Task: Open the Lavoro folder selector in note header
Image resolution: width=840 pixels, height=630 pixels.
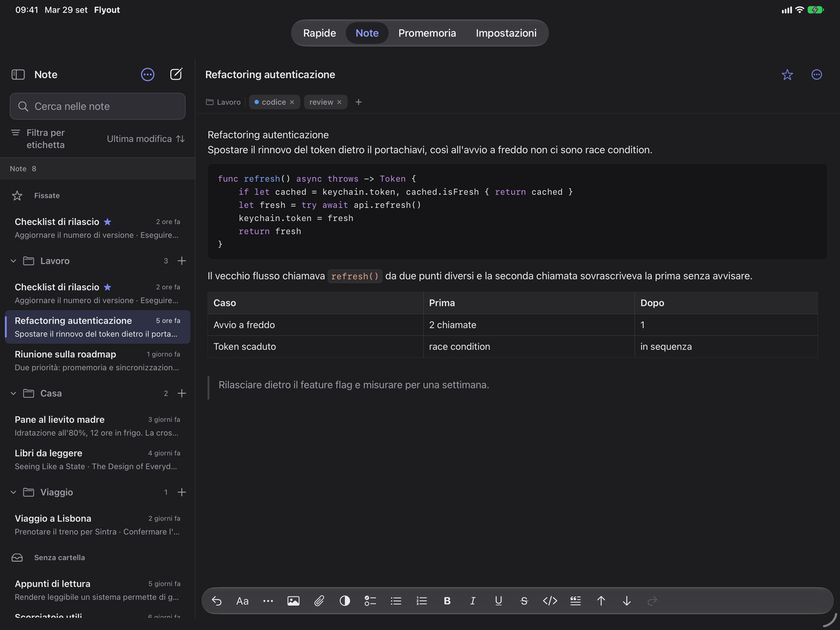Action: [x=223, y=102]
